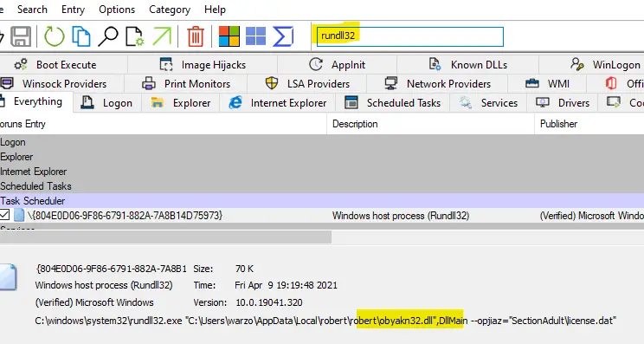Click the Description column header
Screen dimensions: 644x344
point(430,124)
